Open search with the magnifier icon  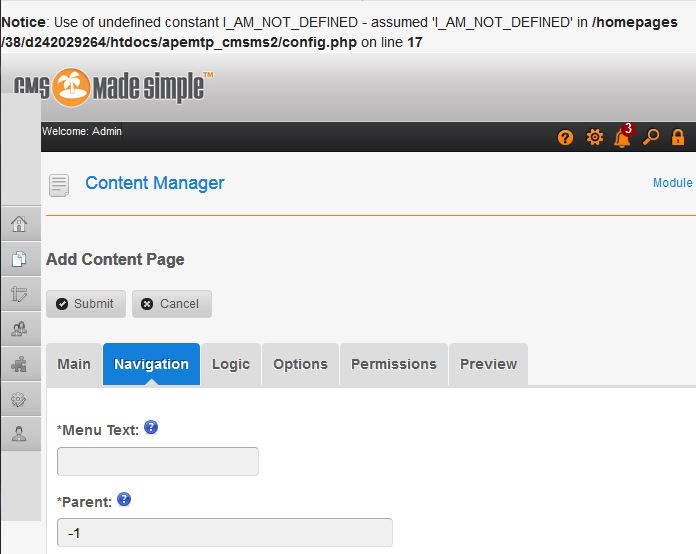point(651,138)
